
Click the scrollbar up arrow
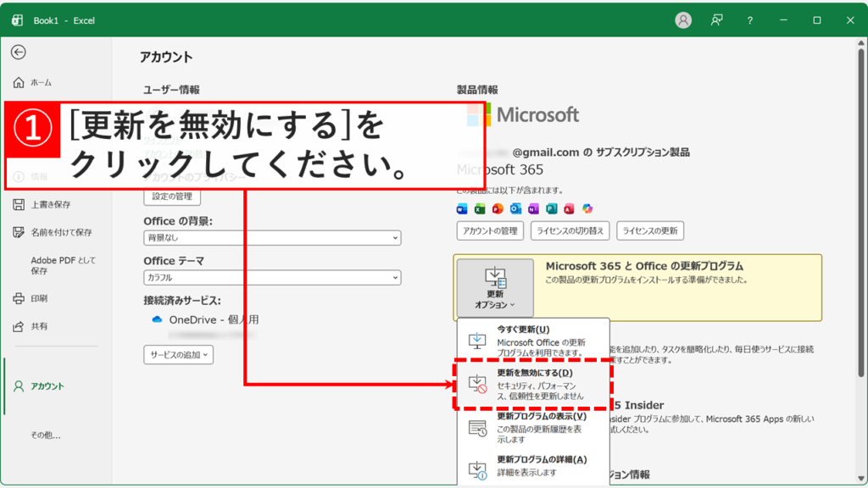pyautogui.click(x=861, y=42)
